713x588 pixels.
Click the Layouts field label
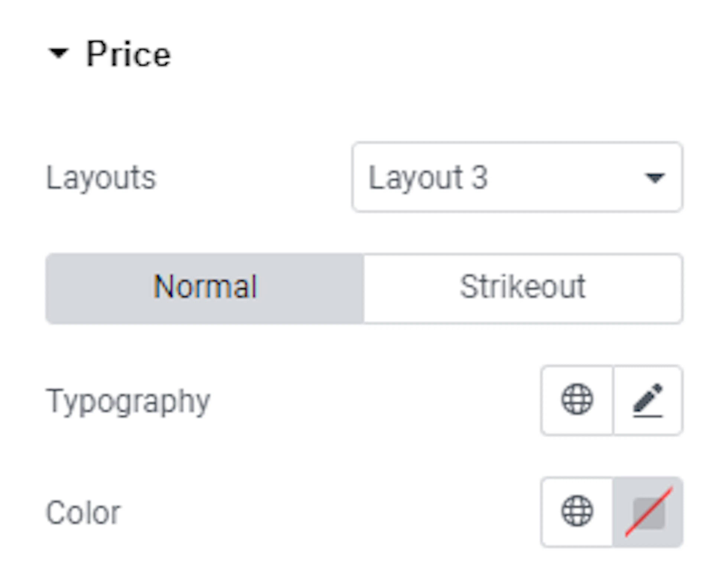tap(101, 178)
